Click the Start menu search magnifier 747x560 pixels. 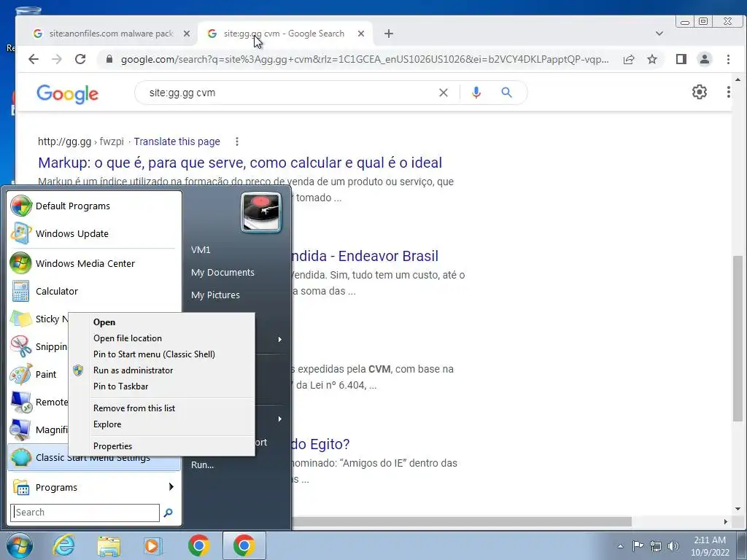click(x=169, y=513)
